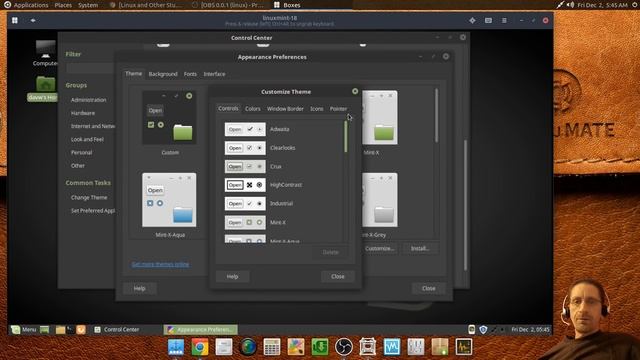640x360 pixels.
Task: Select the Crux controls theme
Action: [x=283, y=167]
